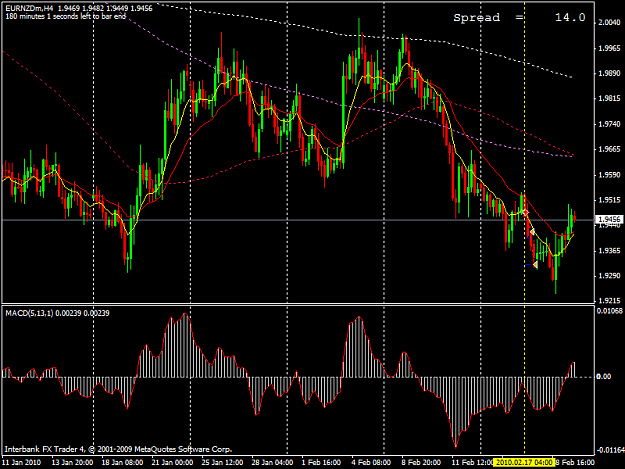The width and height of the screenshot is (625, 469).
Task: Click the 1.9515 price axis label
Action: click(x=609, y=200)
